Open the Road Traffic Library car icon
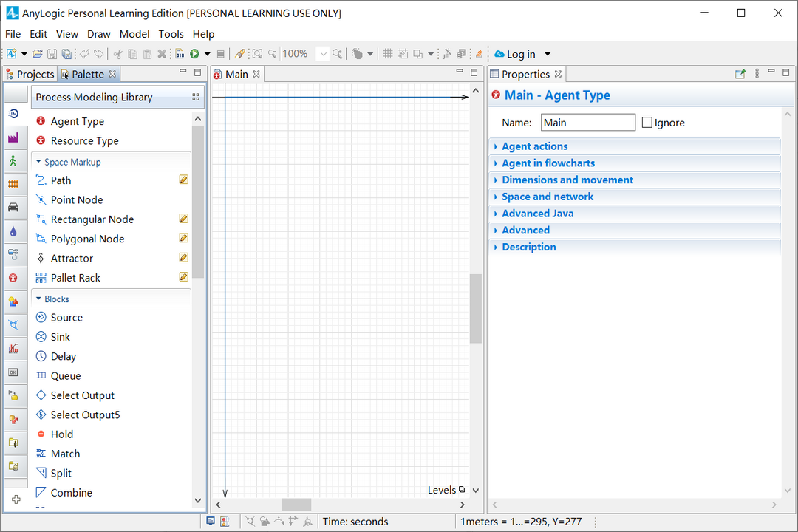798x532 pixels. pos(13,208)
